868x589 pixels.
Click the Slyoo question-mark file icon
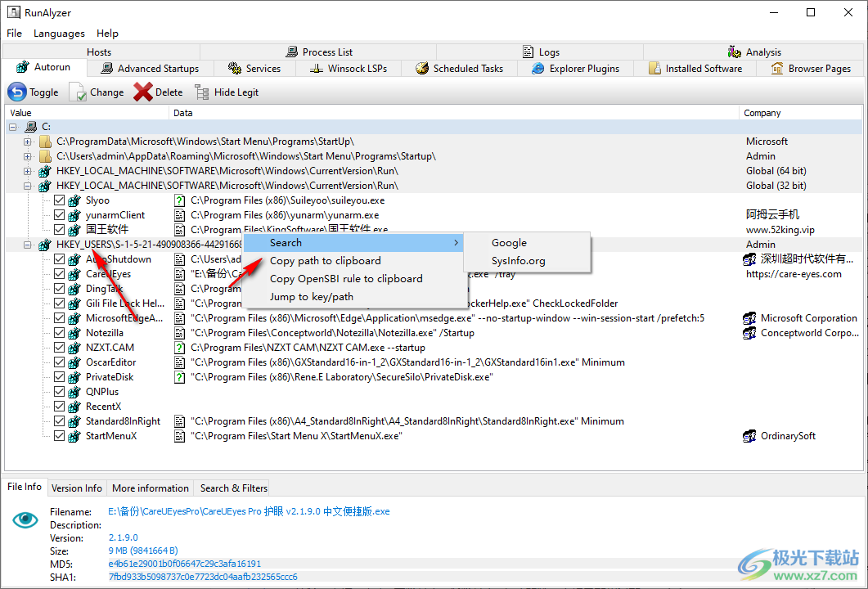179,200
